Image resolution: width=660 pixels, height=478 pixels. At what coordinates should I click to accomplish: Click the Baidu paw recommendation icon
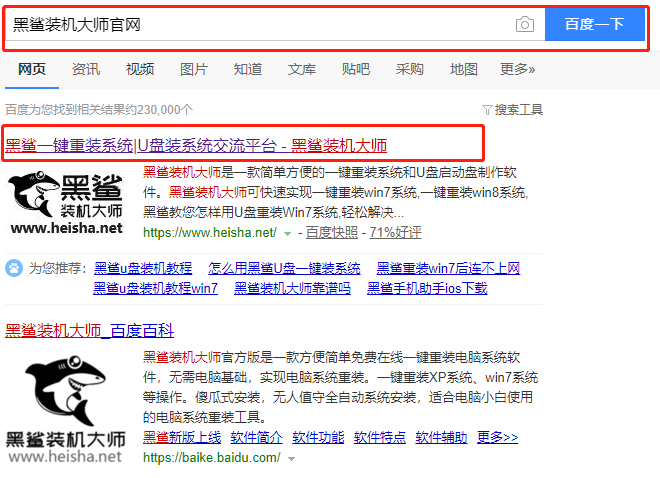coord(14,268)
